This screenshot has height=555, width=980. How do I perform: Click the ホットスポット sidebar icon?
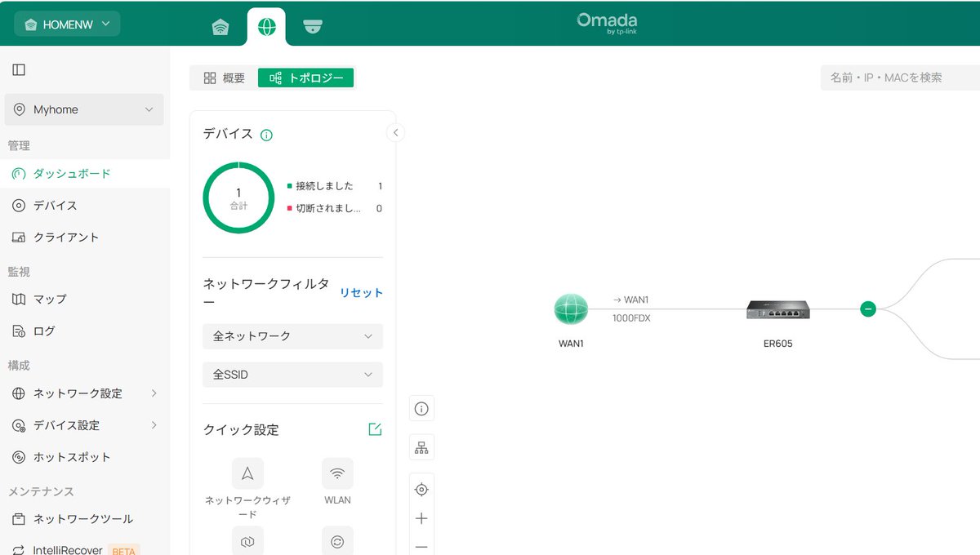(19, 457)
